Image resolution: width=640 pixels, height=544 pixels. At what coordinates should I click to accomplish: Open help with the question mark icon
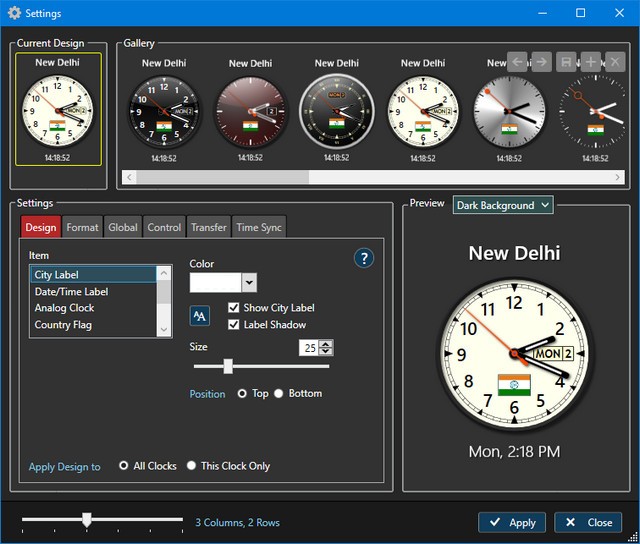coord(364,259)
